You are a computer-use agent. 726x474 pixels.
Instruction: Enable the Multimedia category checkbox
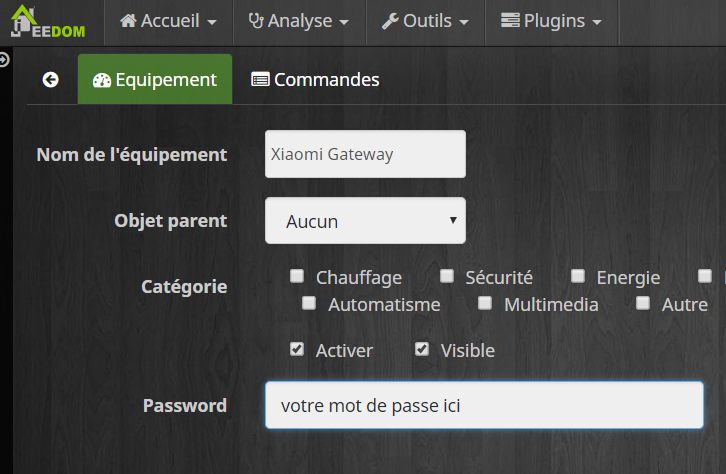pyautogui.click(x=485, y=303)
